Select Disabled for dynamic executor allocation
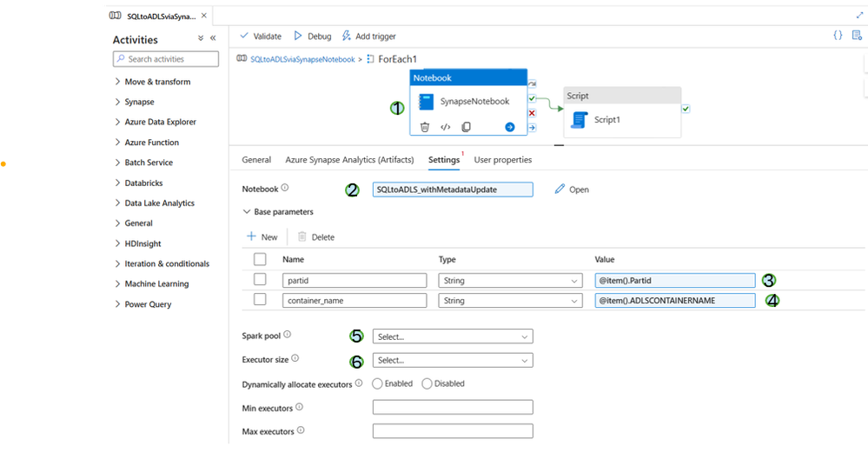The height and width of the screenshot is (473, 868). click(x=427, y=383)
